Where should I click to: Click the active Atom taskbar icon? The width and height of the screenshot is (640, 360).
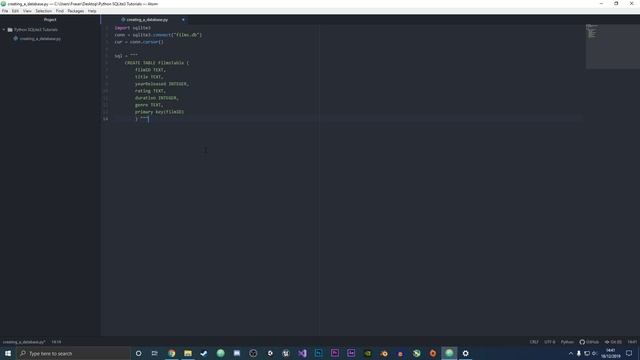point(449,353)
